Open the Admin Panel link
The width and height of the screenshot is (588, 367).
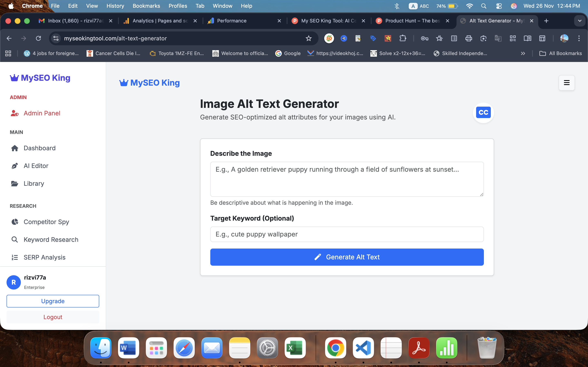point(42,113)
